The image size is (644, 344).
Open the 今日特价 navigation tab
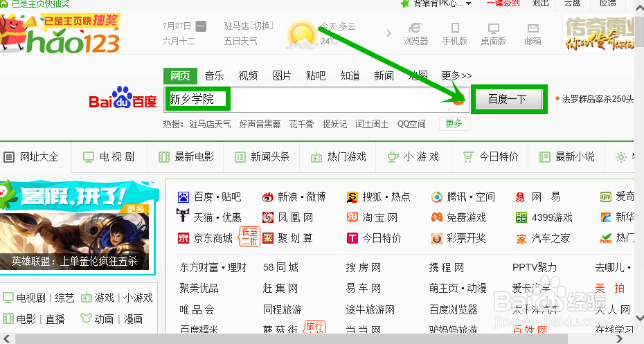click(x=490, y=157)
